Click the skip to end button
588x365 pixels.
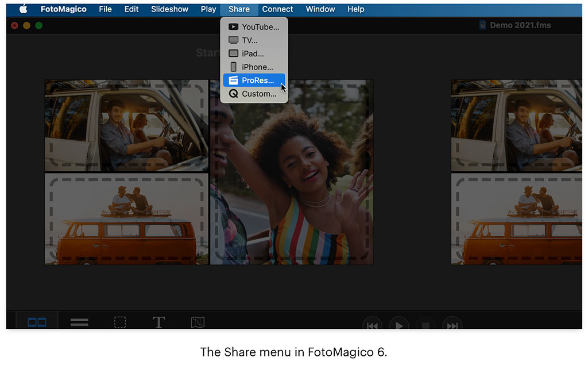click(x=452, y=325)
